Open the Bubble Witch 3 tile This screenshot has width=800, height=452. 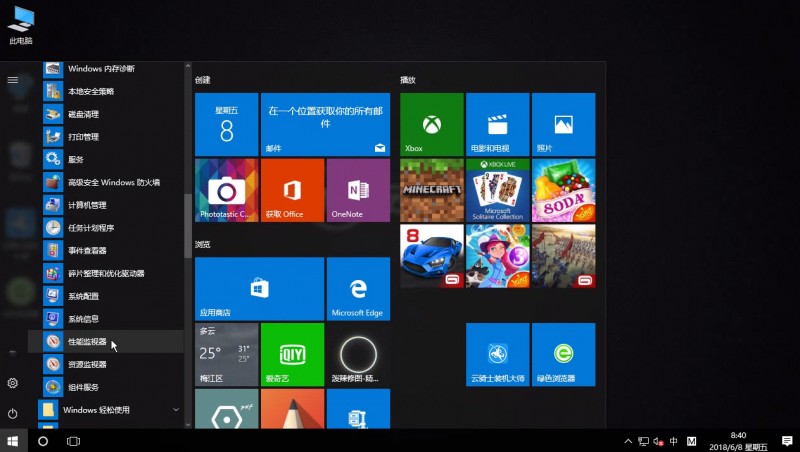click(x=497, y=256)
